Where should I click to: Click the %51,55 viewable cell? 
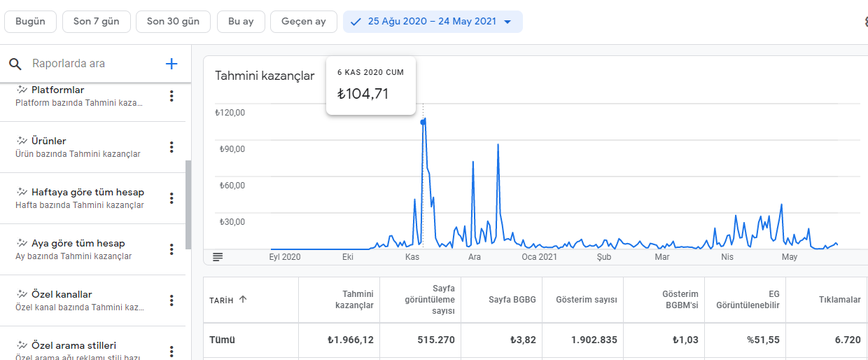click(x=762, y=340)
